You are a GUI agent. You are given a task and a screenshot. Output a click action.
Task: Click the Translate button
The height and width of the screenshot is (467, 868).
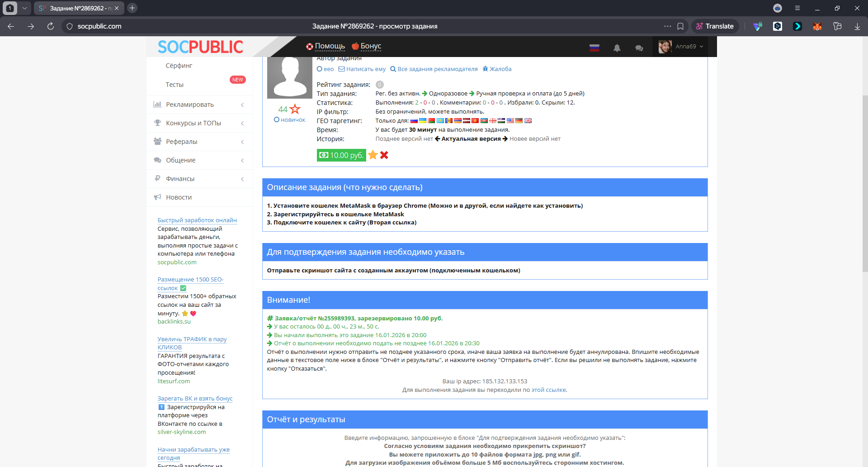point(715,26)
